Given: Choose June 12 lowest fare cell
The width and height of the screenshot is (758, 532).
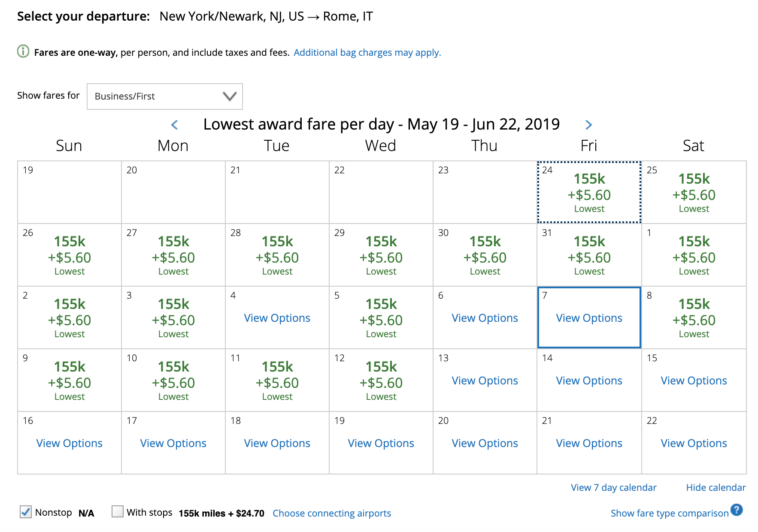Looking at the screenshot, I should 381,381.
